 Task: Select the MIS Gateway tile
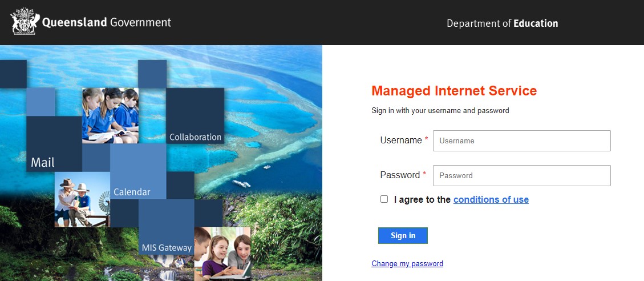tap(167, 227)
